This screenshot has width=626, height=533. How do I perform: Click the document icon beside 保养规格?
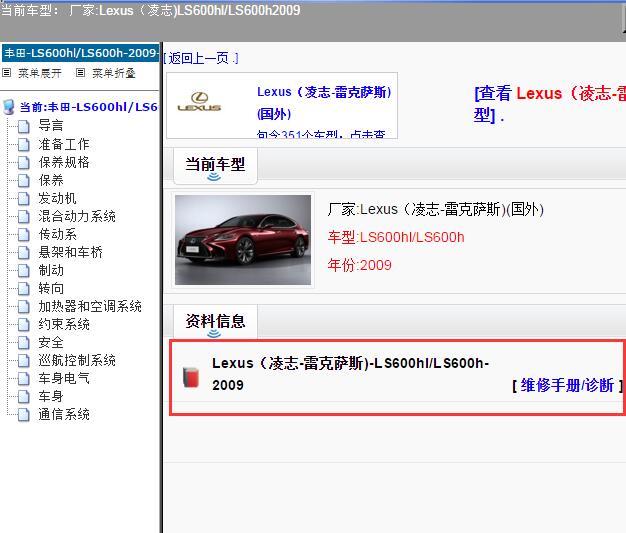pyautogui.click(x=24, y=162)
